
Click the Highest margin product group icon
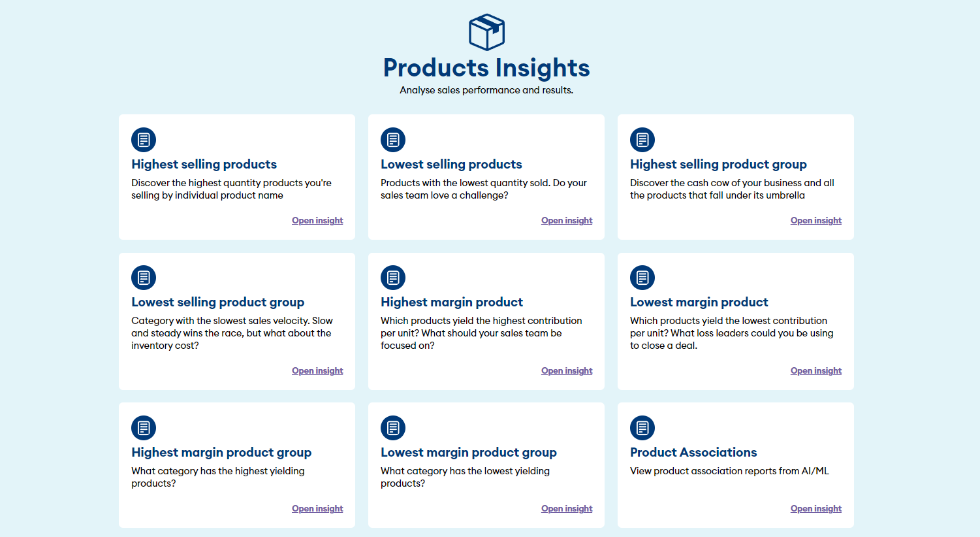(x=144, y=428)
